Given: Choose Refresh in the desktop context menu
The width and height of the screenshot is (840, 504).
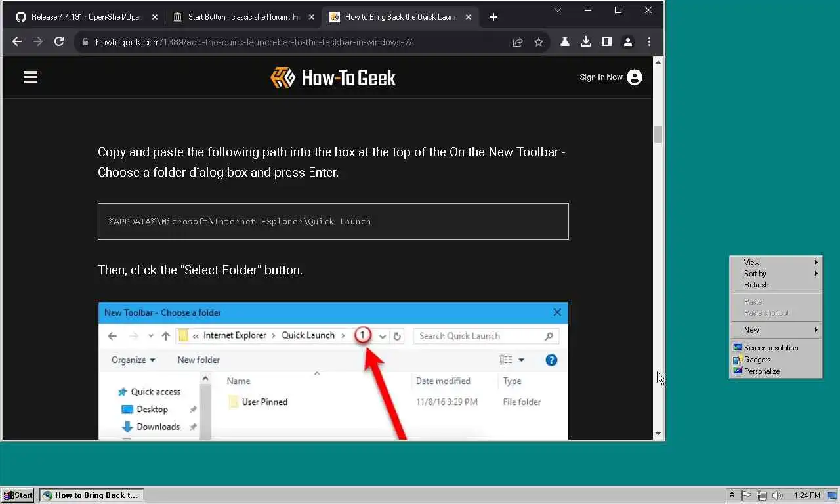Looking at the screenshot, I should (x=776, y=285).
